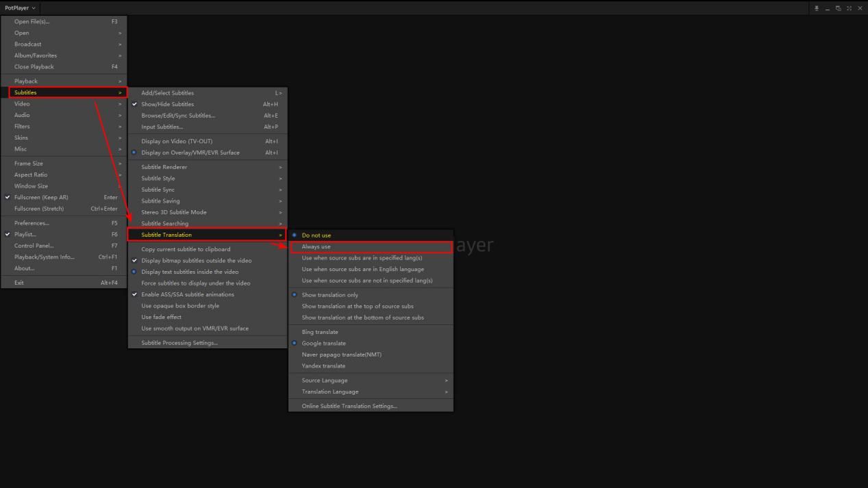Choose Open File(s)... menu entry

[64, 21]
